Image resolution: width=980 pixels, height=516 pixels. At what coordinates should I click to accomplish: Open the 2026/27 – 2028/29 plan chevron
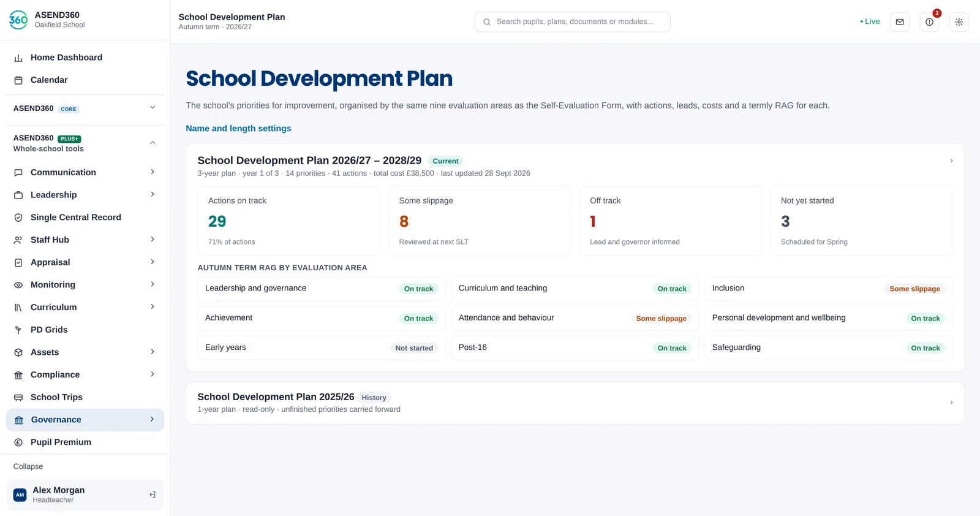click(951, 161)
